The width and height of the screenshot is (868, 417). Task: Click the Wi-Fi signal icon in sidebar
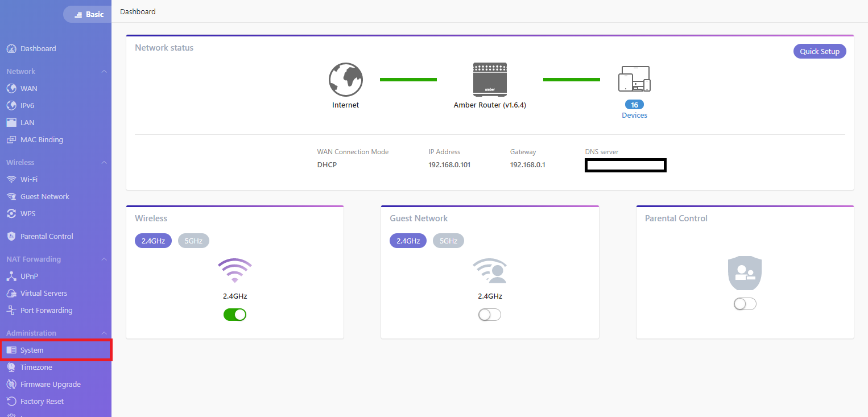tap(11, 180)
